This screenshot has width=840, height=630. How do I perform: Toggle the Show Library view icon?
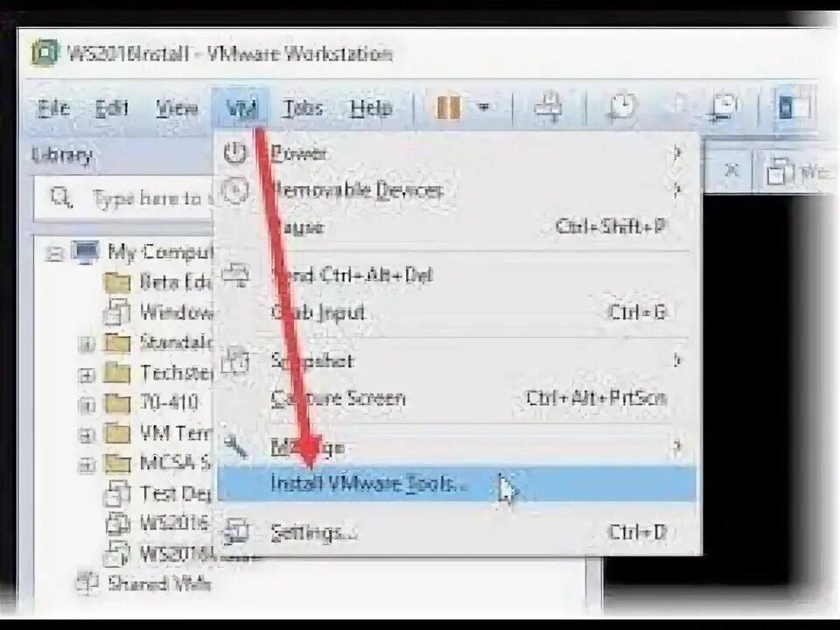click(794, 107)
